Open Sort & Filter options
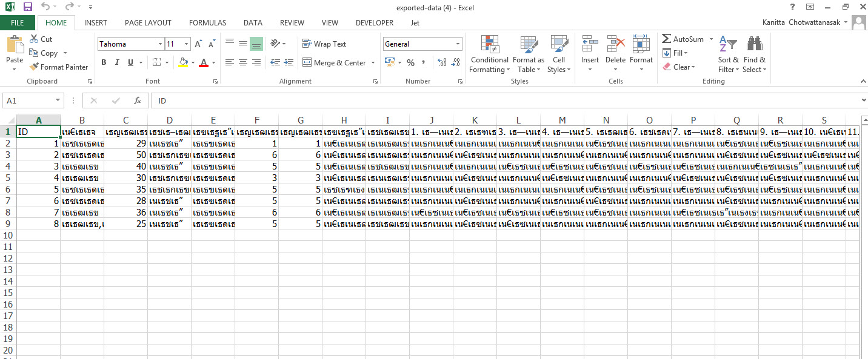Image resolution: width=868 pixels, height=359 pixels. tap(728, 54)
